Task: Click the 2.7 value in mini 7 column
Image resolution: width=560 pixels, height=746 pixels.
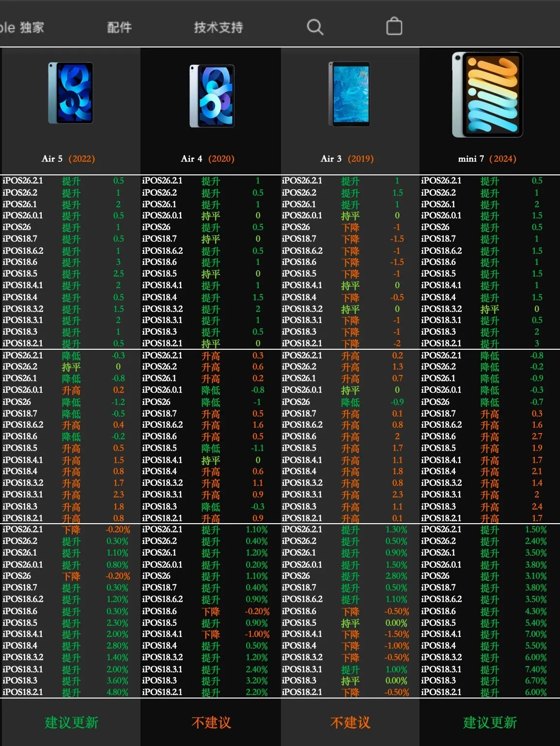Action: [537, 436]
